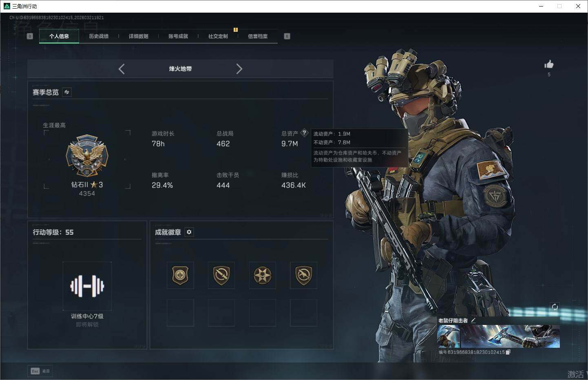This screenshot has height=380, width=588.
Task: Go to previous game mode with left chevron
Action: (x=122, y=69)
